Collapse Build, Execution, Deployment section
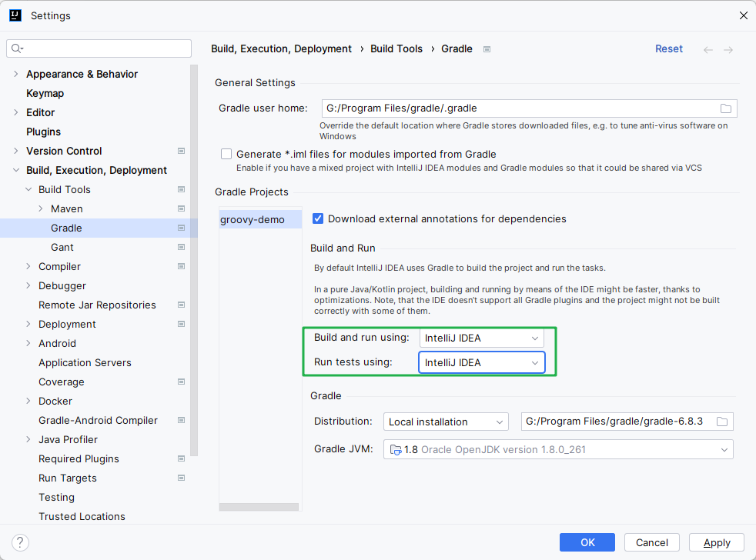The image size is (756, 560). (16, 170)
